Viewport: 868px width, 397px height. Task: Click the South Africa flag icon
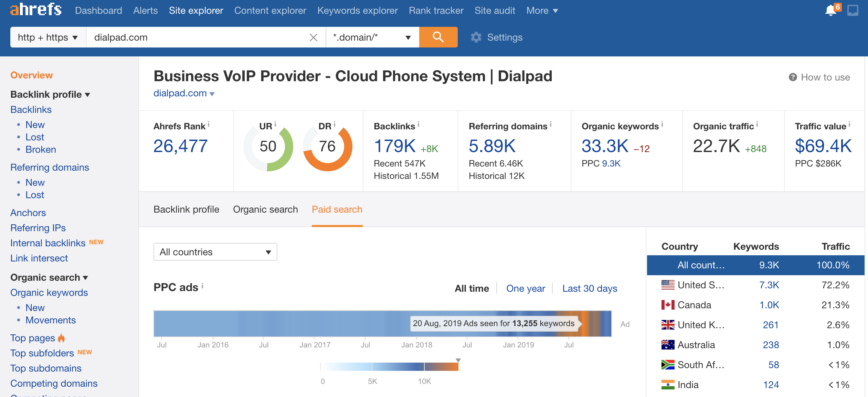[x=668, y=365]
